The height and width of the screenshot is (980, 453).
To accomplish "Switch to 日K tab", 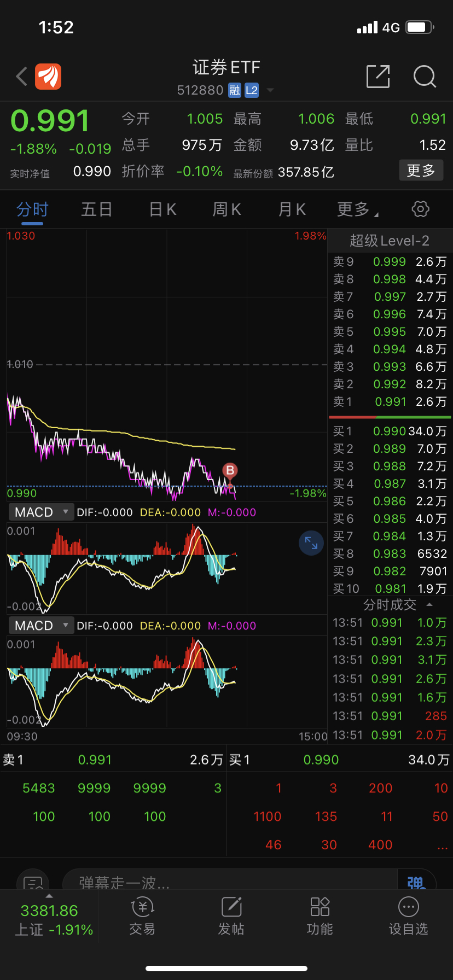I will coord(162,209).
